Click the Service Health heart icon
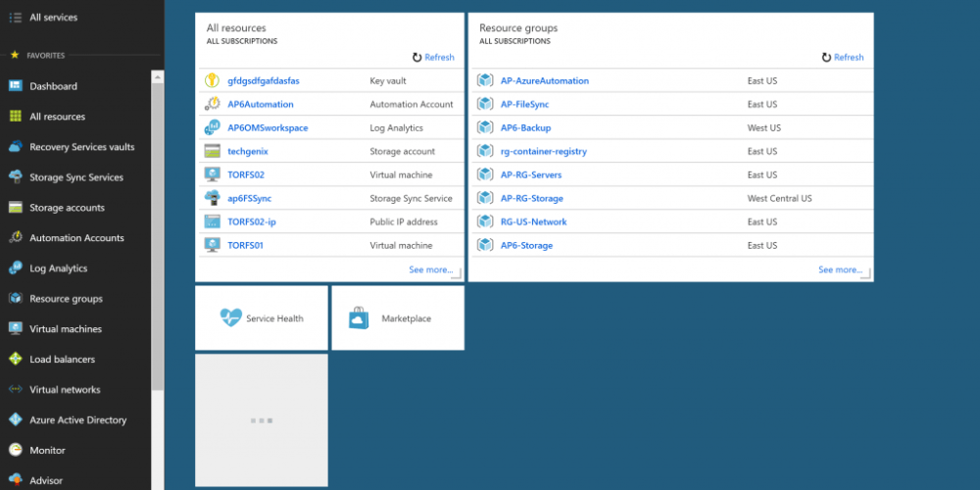Viewport: 980px width, 490px height. [x=230, y=318]
